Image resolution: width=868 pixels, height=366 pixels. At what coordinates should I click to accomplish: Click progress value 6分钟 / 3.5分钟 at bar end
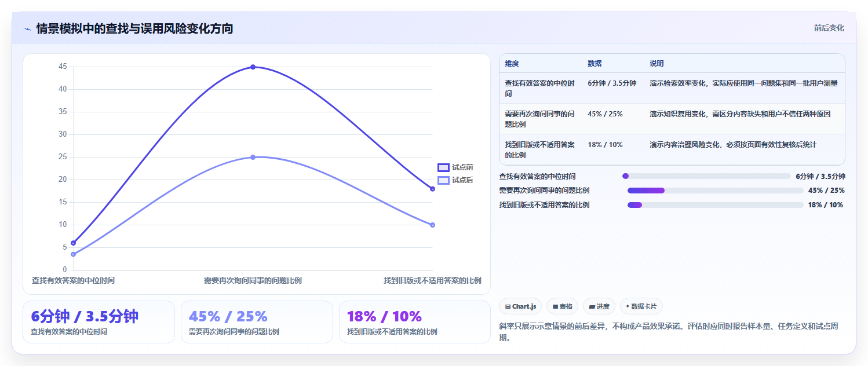point(820,176)
